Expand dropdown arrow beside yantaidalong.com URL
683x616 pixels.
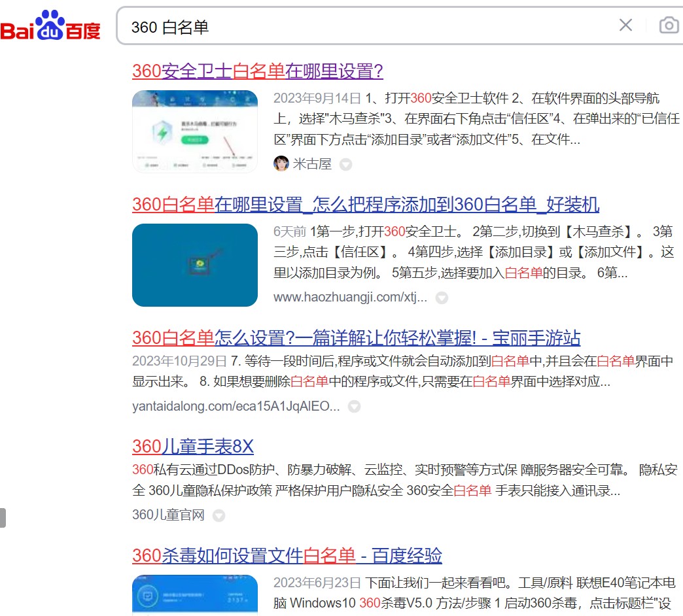tap(354, 407)
